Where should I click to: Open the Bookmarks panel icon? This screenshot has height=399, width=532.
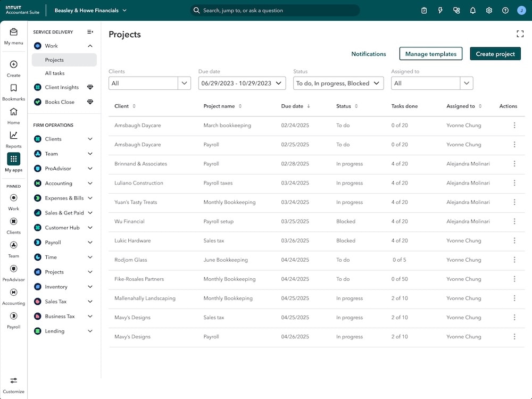[x=13, y=88]
